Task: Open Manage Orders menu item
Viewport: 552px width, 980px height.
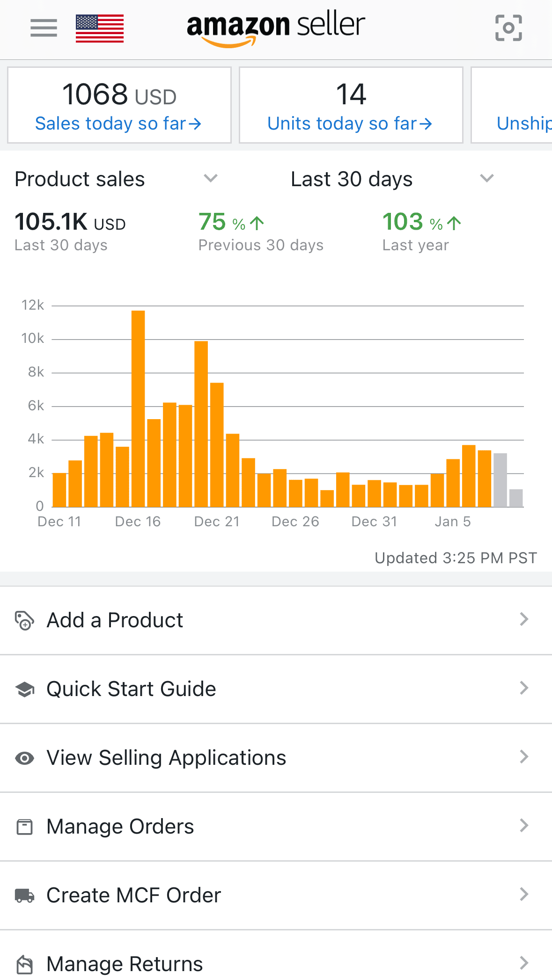Action: 120,827
